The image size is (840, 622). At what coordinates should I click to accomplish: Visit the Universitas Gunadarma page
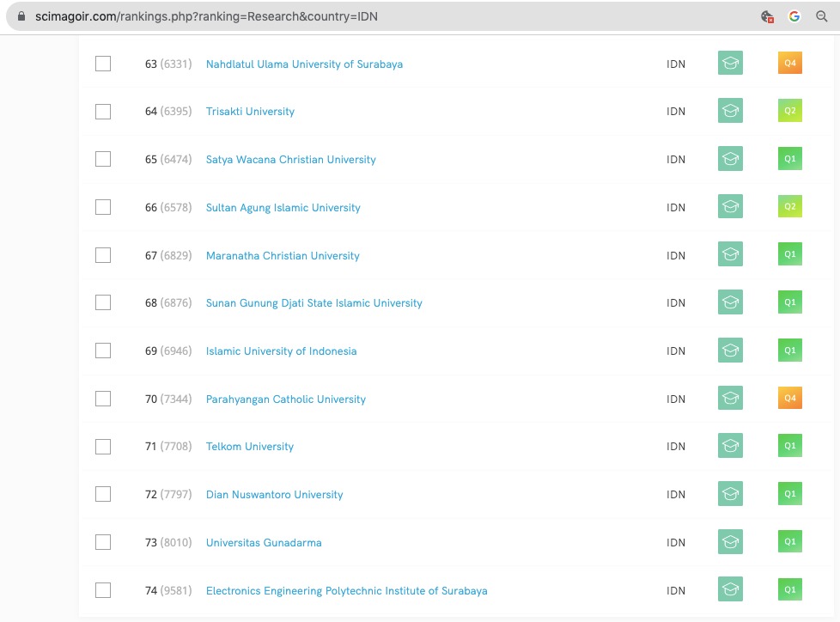[x=264, y=543]
